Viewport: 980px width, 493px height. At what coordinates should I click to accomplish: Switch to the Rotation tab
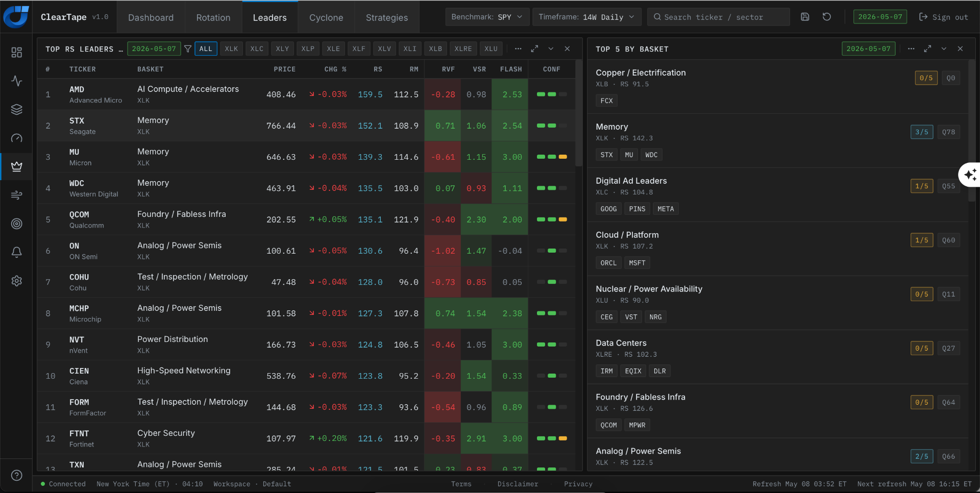(x=213, y=17)
